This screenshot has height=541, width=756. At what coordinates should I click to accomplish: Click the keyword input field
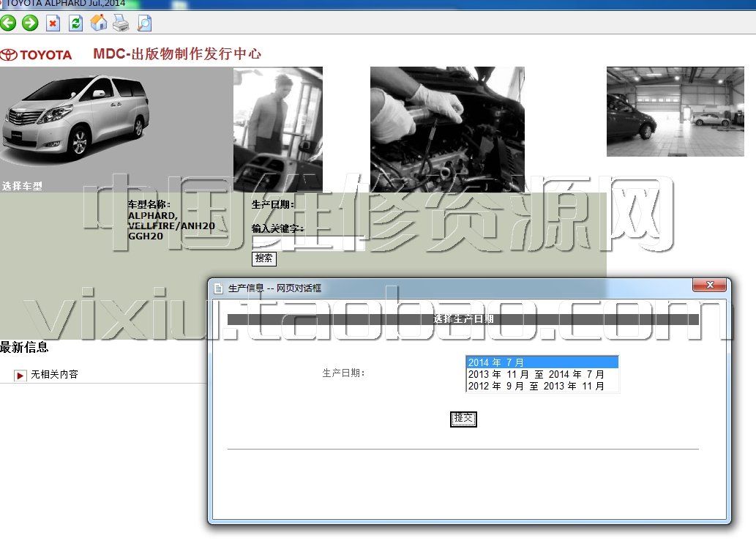pyautogui.click(x=308, y=243)
